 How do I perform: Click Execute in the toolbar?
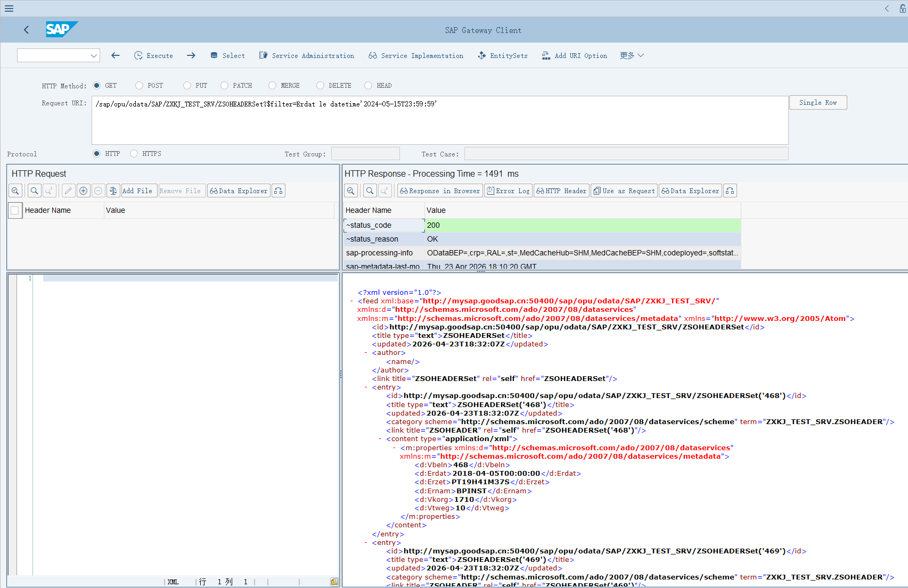click(x=153, y=55)
